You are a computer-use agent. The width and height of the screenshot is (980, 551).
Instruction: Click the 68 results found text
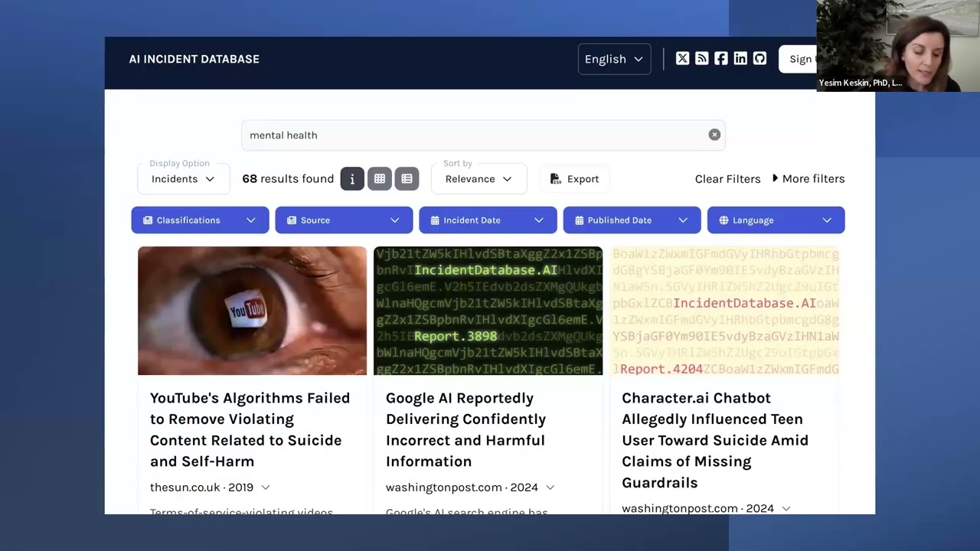click(288, 179)
